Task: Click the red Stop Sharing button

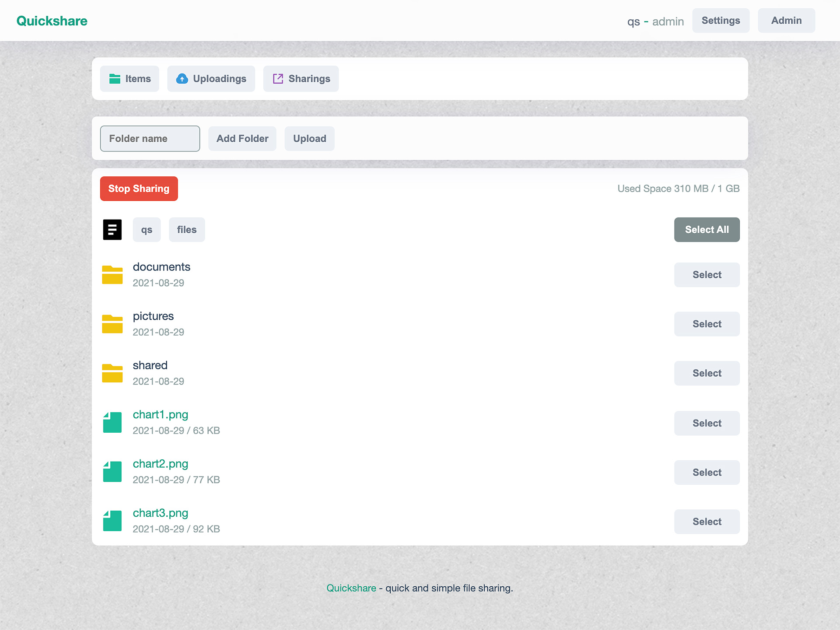Action: coord(139,189)
